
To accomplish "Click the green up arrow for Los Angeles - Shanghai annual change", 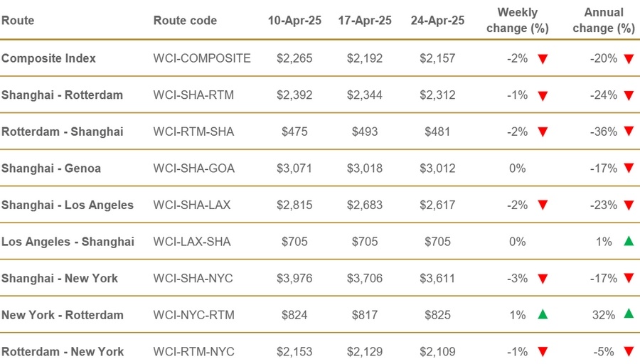I will (x=628, y=242).
